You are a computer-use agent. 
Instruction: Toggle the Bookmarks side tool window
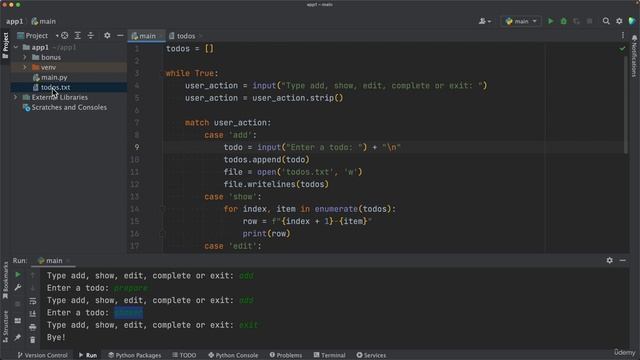(x=5, y=281)
